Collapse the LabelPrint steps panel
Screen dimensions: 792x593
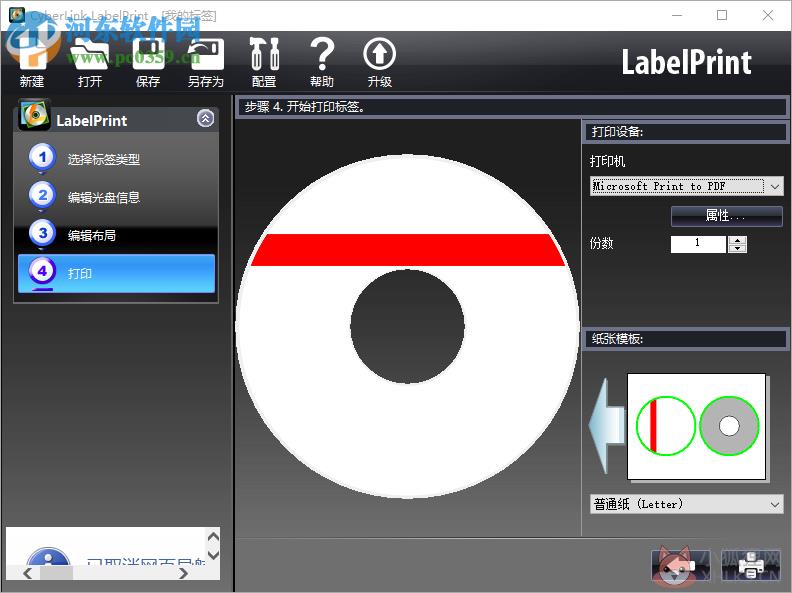pos(205,119)
